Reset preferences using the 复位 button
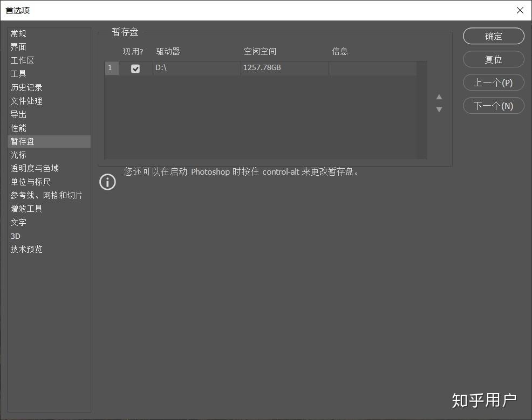Image resolution: width=532 pixels, height=420 pixels. coord(493,59)
